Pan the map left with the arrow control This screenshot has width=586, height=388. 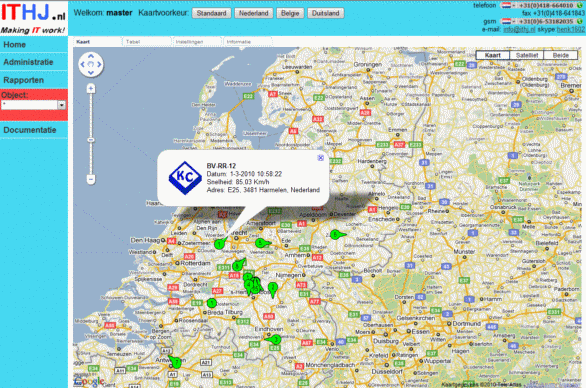83,64
